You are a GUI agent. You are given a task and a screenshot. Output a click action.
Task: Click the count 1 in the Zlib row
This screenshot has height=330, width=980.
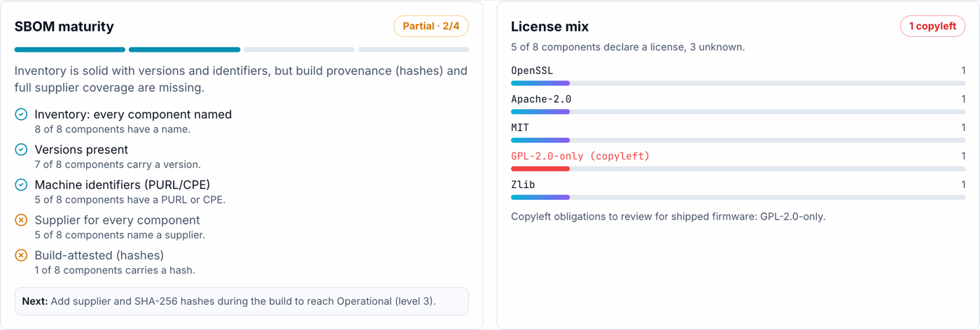(x=963, y=185)
